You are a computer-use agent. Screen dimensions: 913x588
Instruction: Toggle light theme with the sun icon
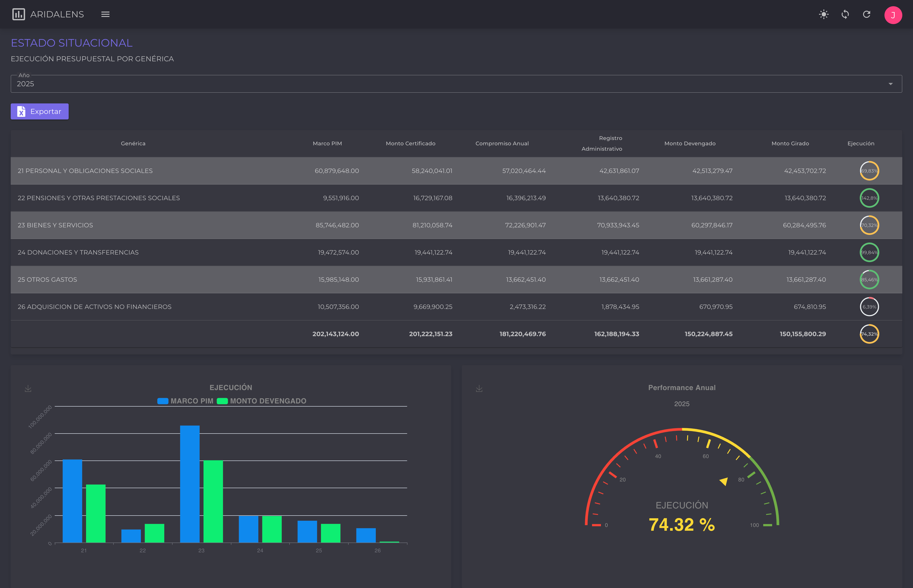pos(824,14)
